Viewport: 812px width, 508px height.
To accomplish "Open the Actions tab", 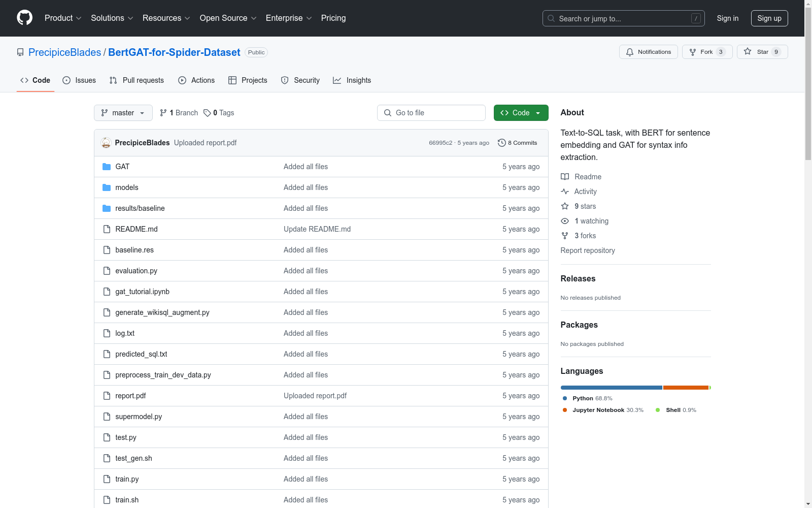I will (196, 80).
